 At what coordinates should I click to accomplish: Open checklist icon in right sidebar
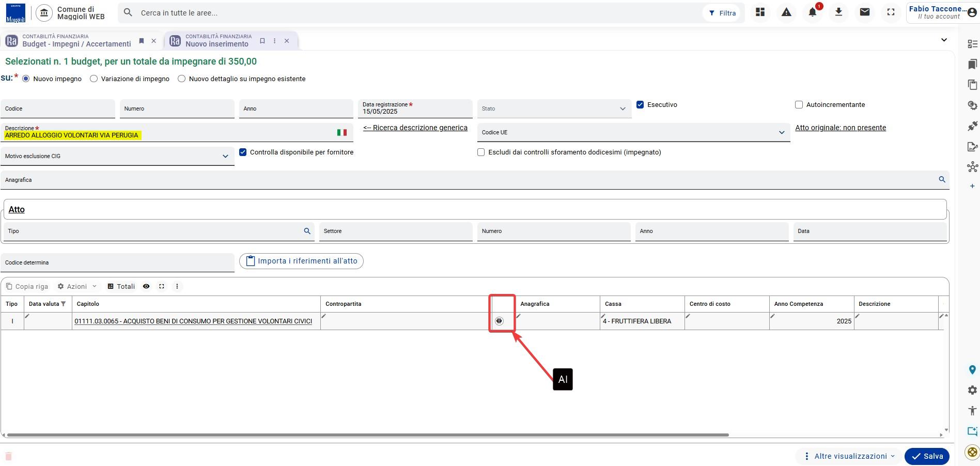pos(972,44)
